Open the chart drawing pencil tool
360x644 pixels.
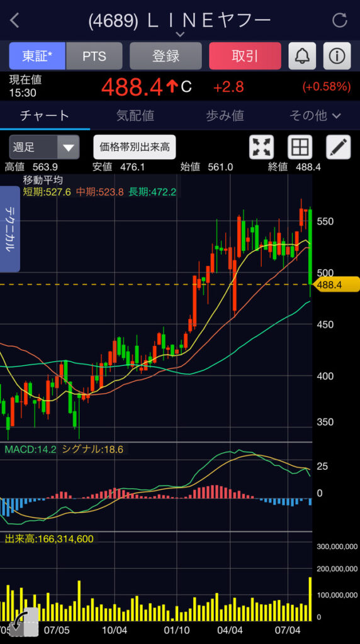338,147
